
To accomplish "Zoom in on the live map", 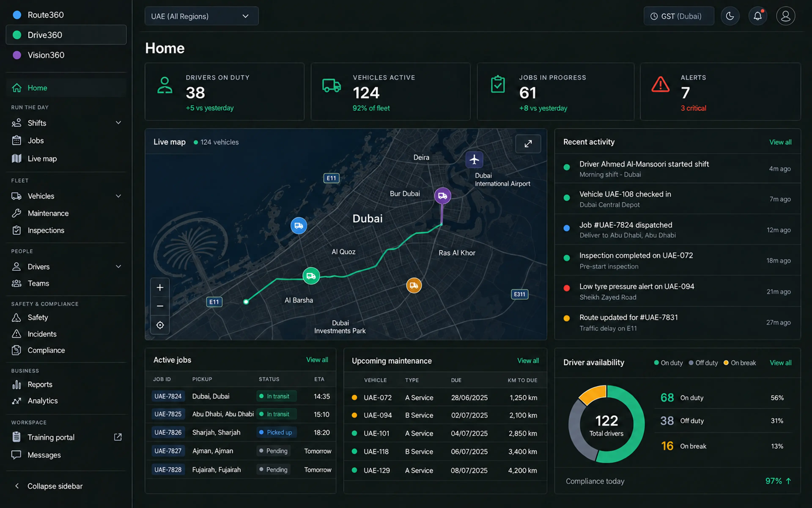I will pyautogui.click(x=160, y=287).
